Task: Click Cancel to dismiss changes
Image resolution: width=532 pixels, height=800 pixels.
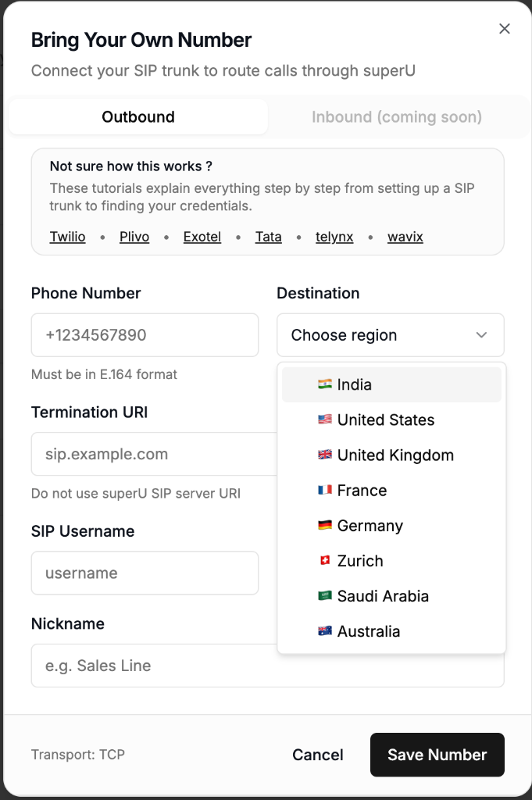Action: (317, 755)
